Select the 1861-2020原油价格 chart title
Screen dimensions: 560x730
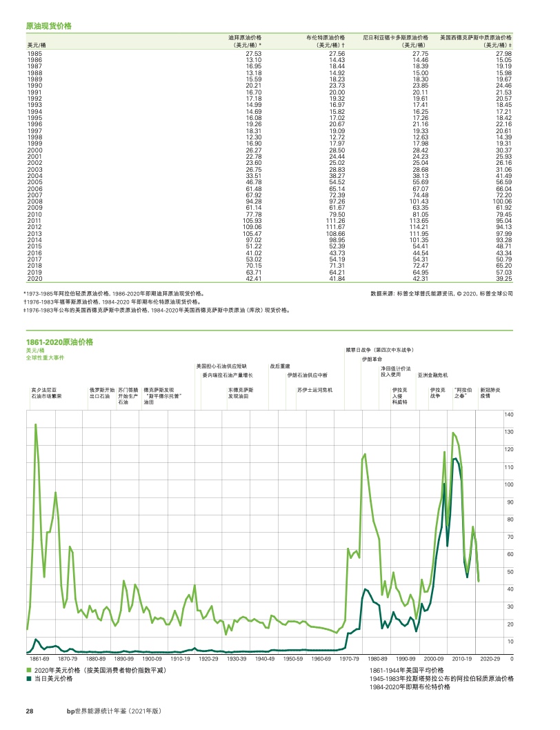click(x=59, y=342)
